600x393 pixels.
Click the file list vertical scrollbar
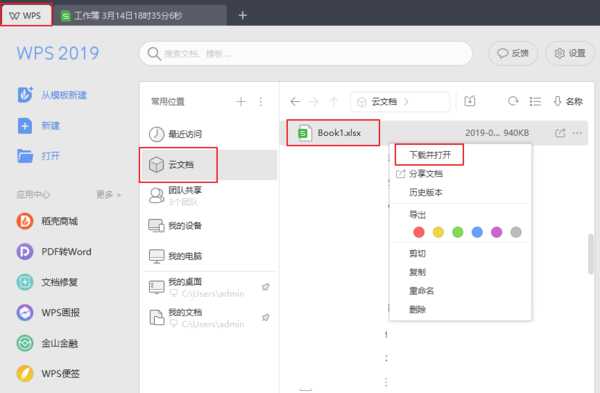591,254
